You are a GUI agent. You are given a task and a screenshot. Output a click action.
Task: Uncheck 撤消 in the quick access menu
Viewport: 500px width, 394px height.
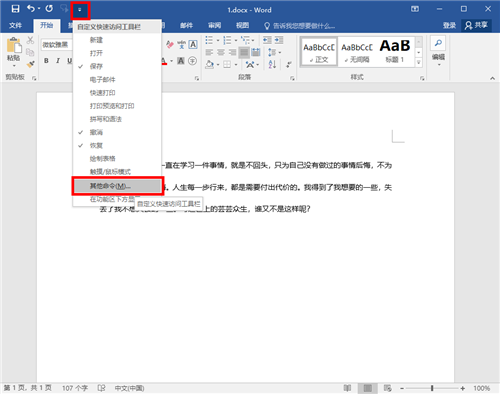pos(117,132)
